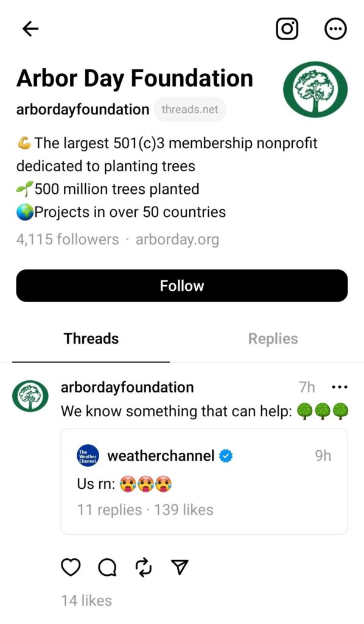Open the comment icon to reply
Image resolution: width=364 pixels, height=624 pixels.
[107, 567]
